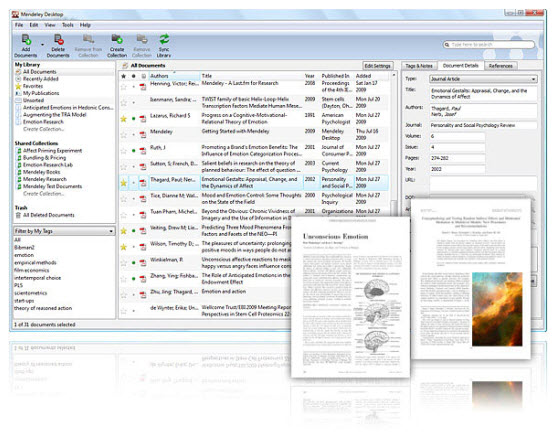Toggle favorite star for Henning, Victor row
The image size is (558, 444).
(x=123, y=87)
